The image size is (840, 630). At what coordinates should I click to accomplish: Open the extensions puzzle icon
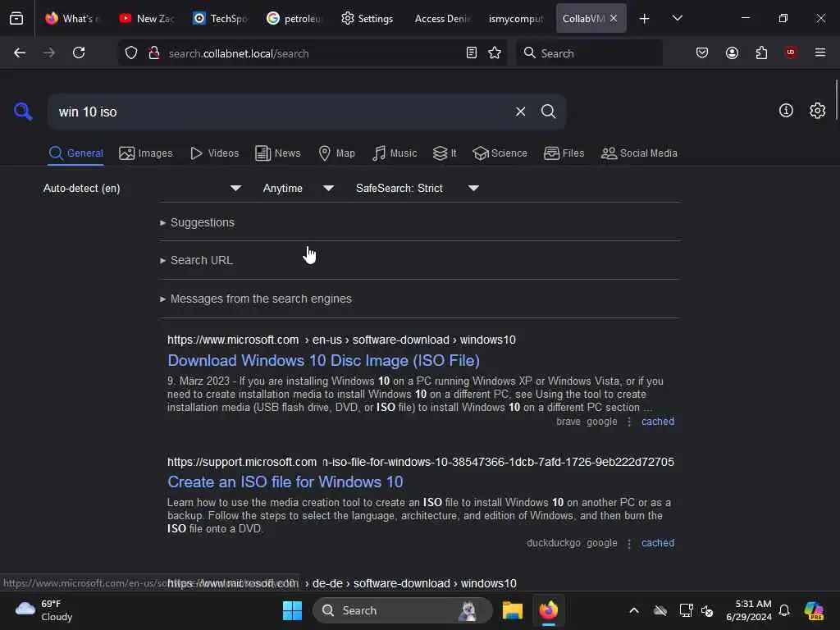tap(761, 52)
